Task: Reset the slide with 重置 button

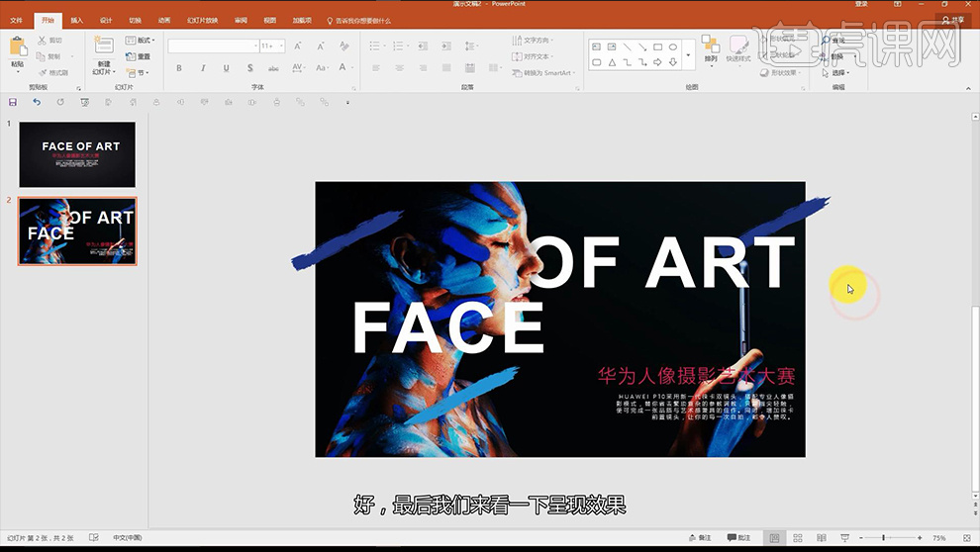Action: [x=139, y=56]
